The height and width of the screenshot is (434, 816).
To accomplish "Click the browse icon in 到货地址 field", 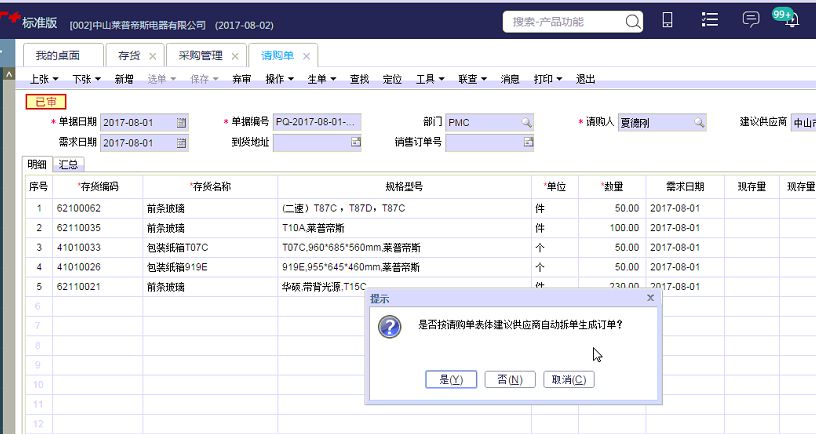I will (355, 142).
